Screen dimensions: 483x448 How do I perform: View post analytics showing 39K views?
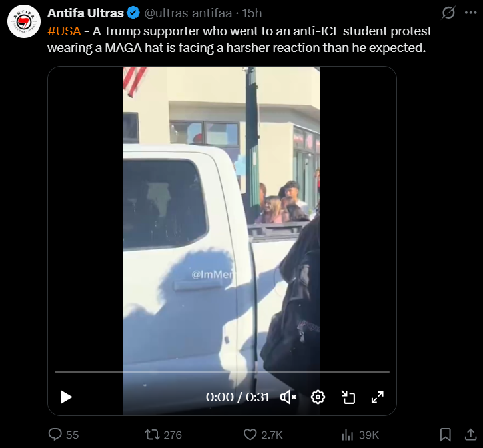[360, 435]
